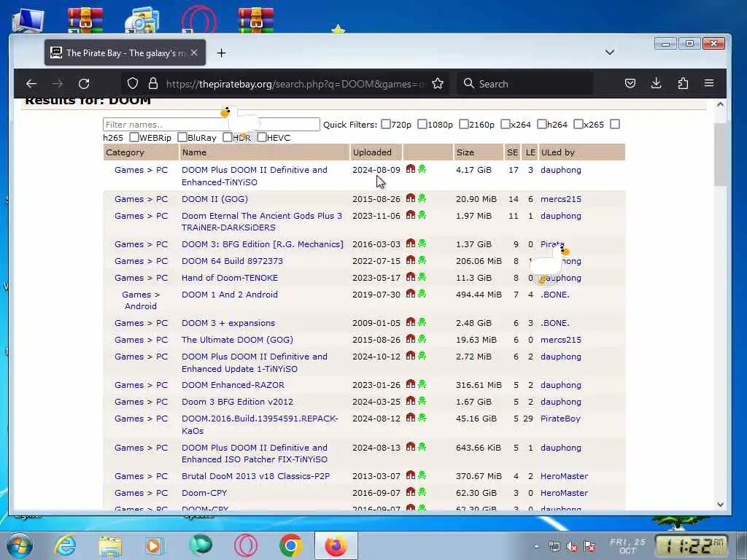Open the Firefox hamburger menu
The width and height of the screenshot is (747, 560).
(x=709, y=83)
